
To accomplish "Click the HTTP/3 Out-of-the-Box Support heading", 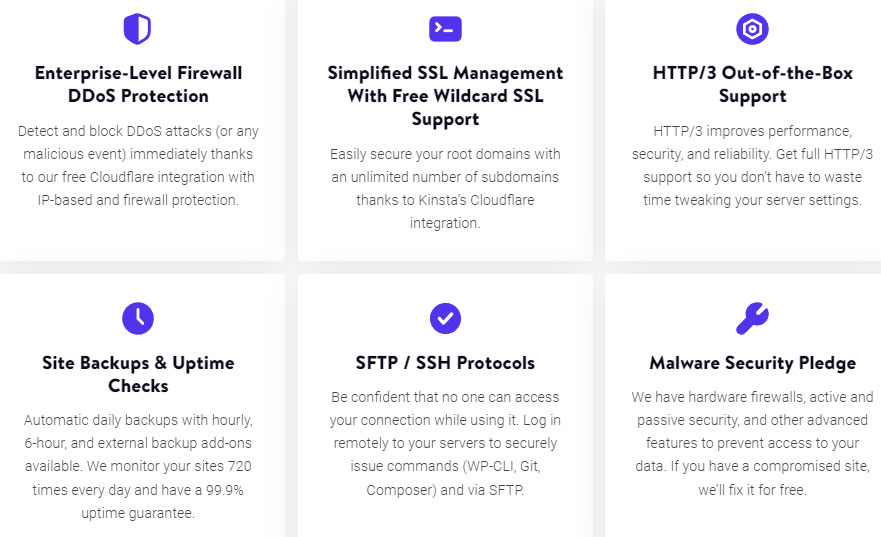I will [x=752, y=84].
